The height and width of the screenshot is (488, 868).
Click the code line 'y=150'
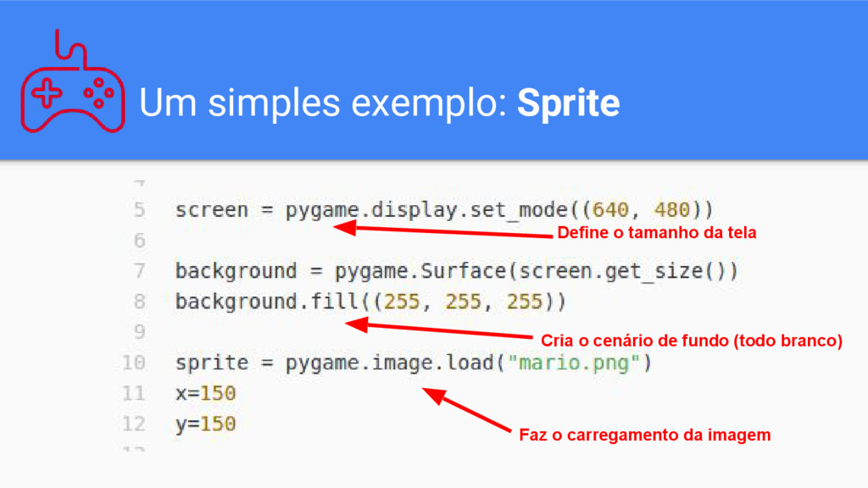(x=205, y=424)
